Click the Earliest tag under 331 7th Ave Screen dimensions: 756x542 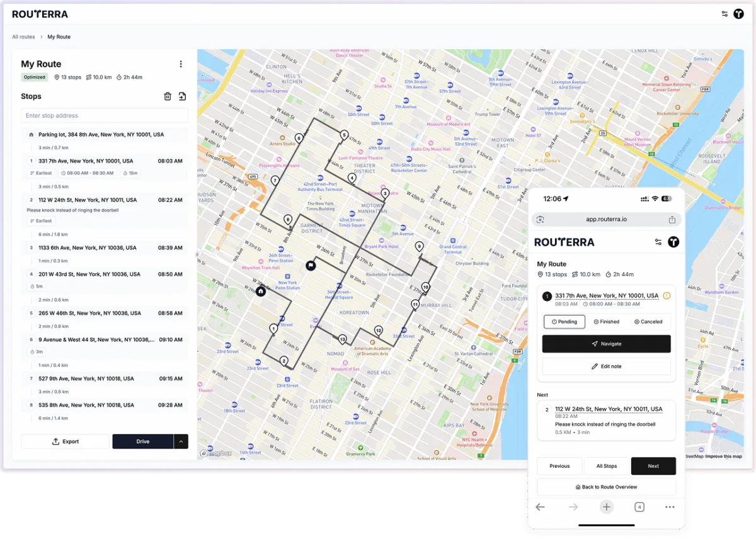point(41,173)
